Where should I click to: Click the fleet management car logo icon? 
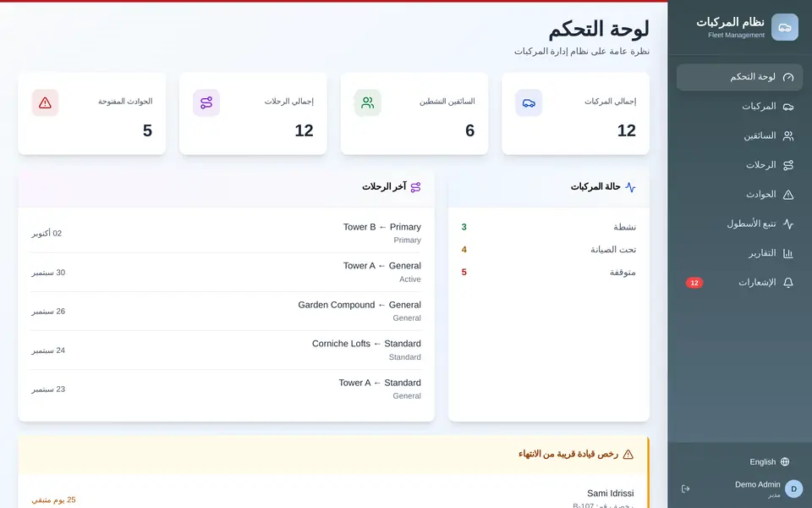click(785, 27)
